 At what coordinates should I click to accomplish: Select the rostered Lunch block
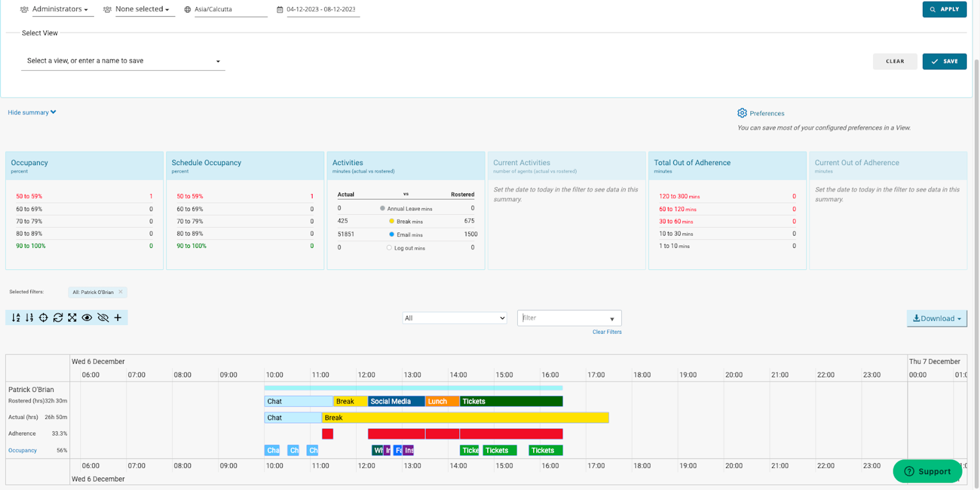click(442, 401)
